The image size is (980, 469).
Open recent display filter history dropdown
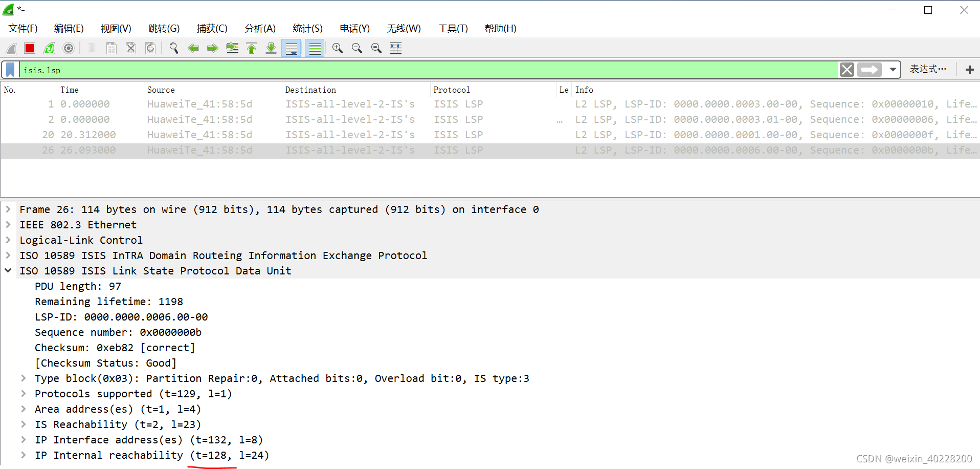click(x=893, y=70)
